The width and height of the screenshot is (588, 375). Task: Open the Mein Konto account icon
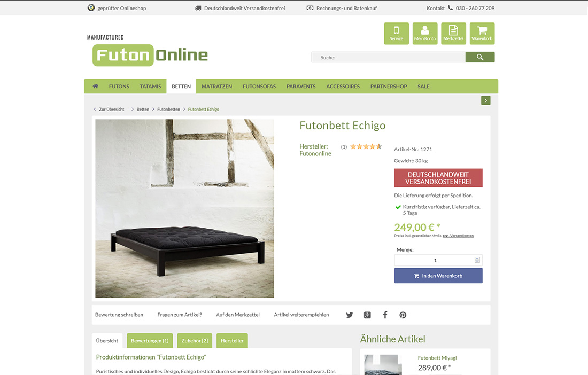(425, 33)
